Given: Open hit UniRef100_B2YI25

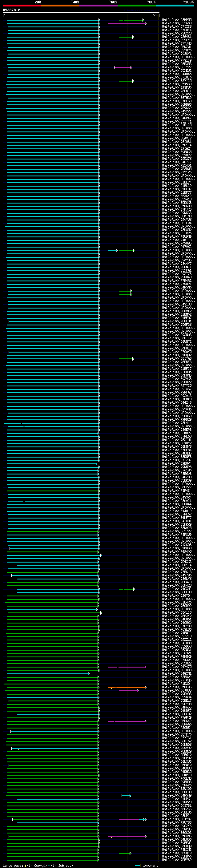Looking at the screenshot, I should pyautogui.click(x=176, y=81).
